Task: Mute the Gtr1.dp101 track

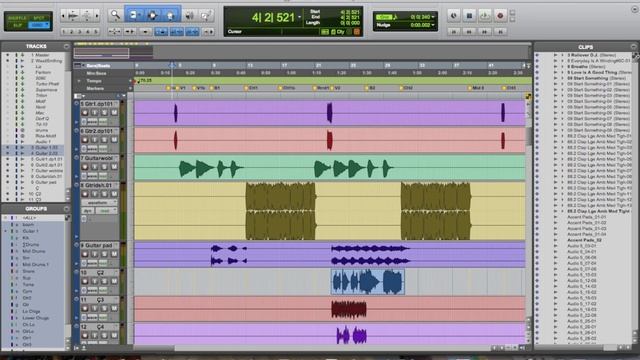Action: click(114, 113)
